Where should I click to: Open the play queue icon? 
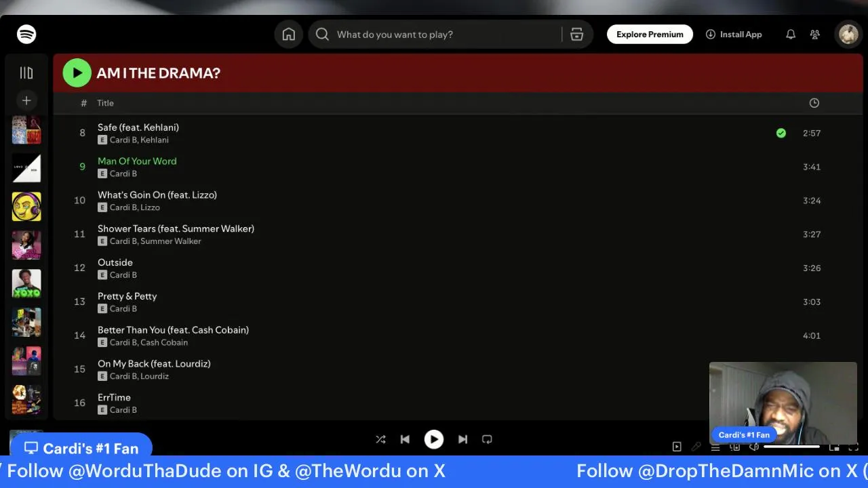click(x=715, y=447)
